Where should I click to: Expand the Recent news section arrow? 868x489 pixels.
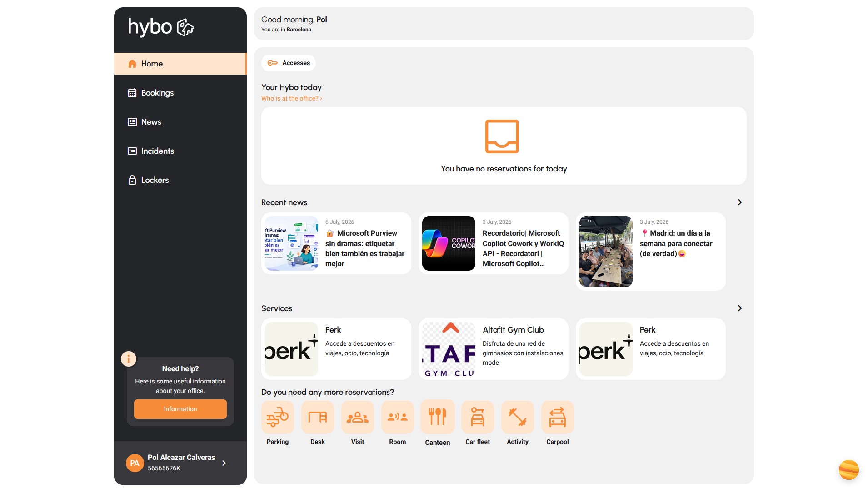[739, 202]
